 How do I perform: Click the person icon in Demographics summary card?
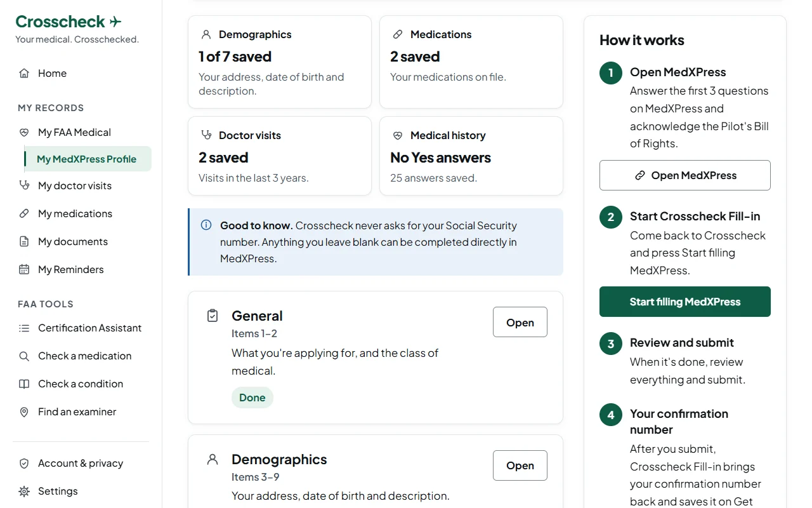206,34
